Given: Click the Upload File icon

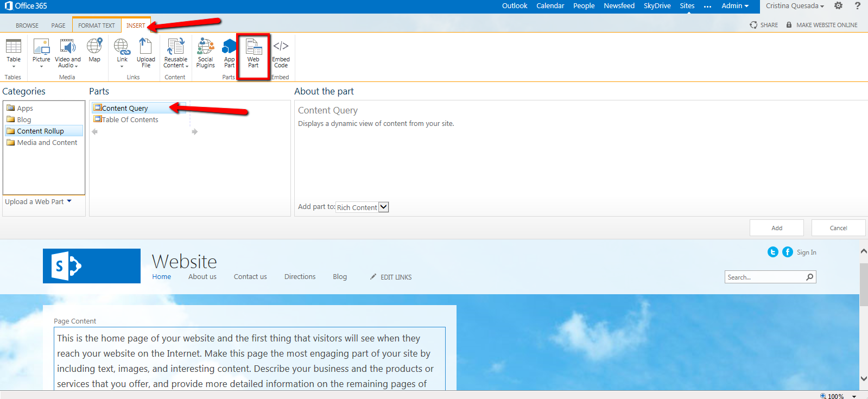Looking at the screenshot, I should click(145, 52).
